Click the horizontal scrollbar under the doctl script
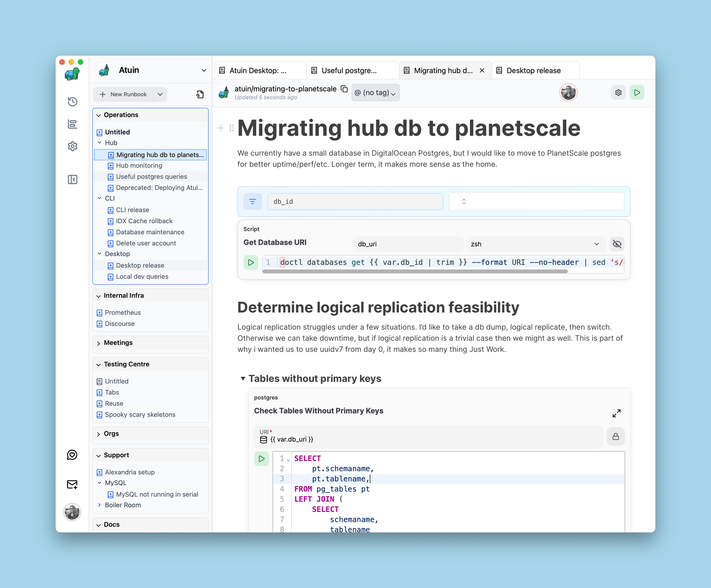The width and height of the screenshot is (711, 588). 415,271
